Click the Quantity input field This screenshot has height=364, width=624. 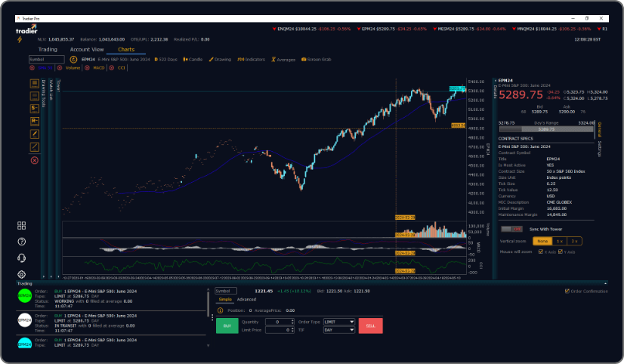point(278,322)
